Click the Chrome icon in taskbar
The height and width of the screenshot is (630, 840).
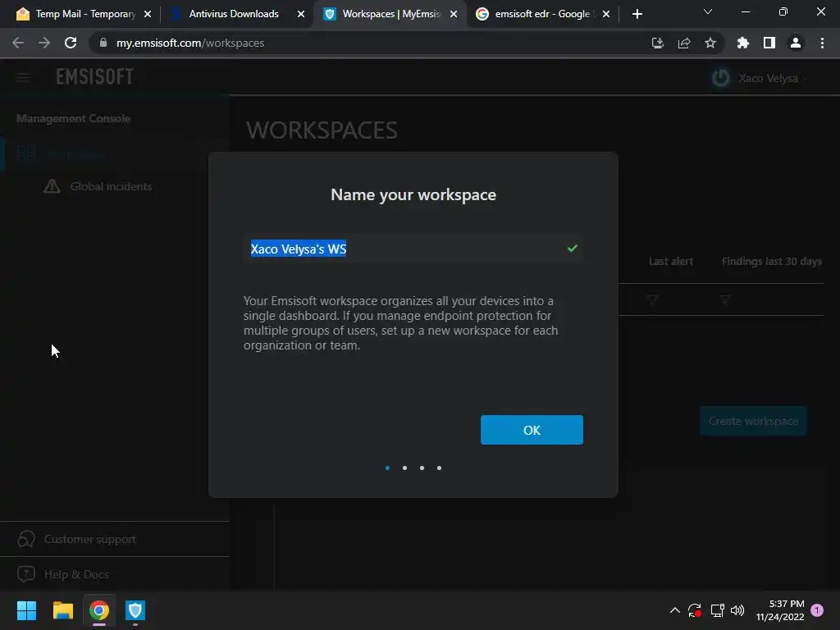[x=99, y=610]
